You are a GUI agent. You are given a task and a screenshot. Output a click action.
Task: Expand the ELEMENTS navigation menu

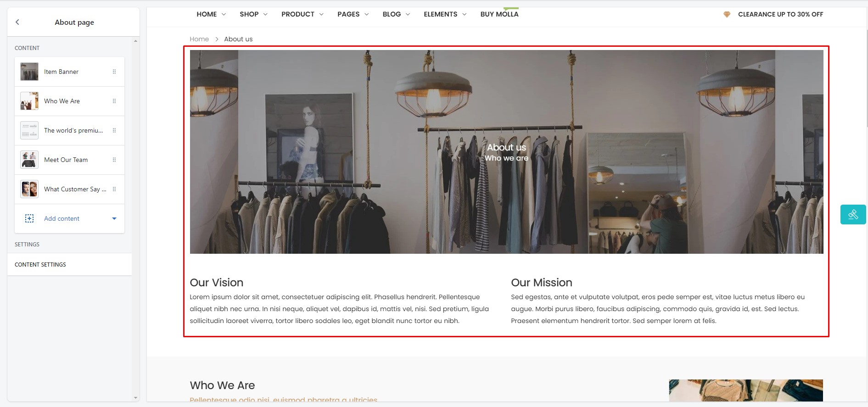[445, 14]
